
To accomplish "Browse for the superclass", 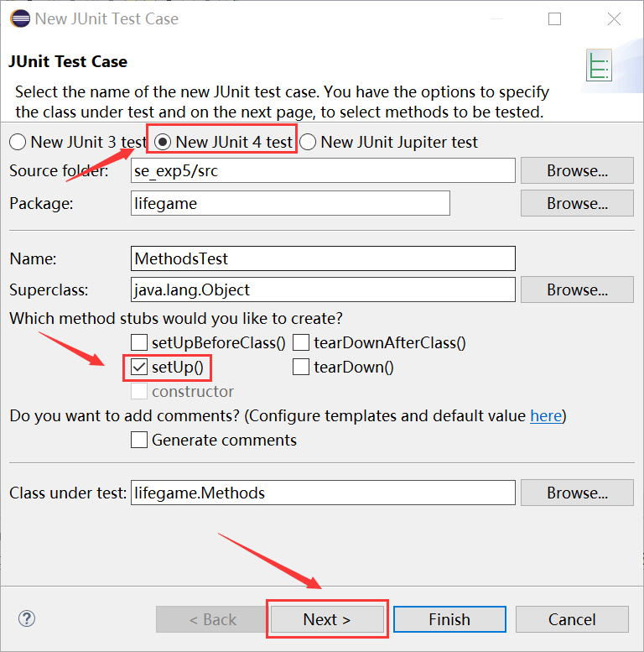I will tap(577, 289).
